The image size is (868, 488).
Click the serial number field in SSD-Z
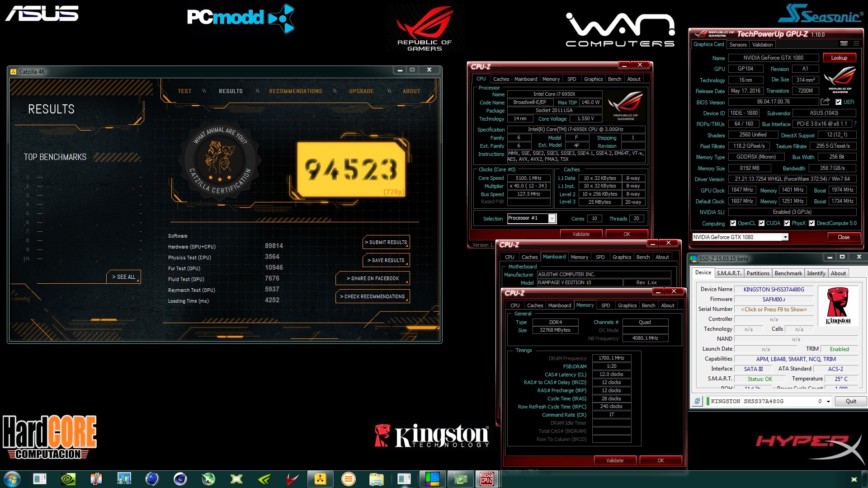tap(774, 310)
